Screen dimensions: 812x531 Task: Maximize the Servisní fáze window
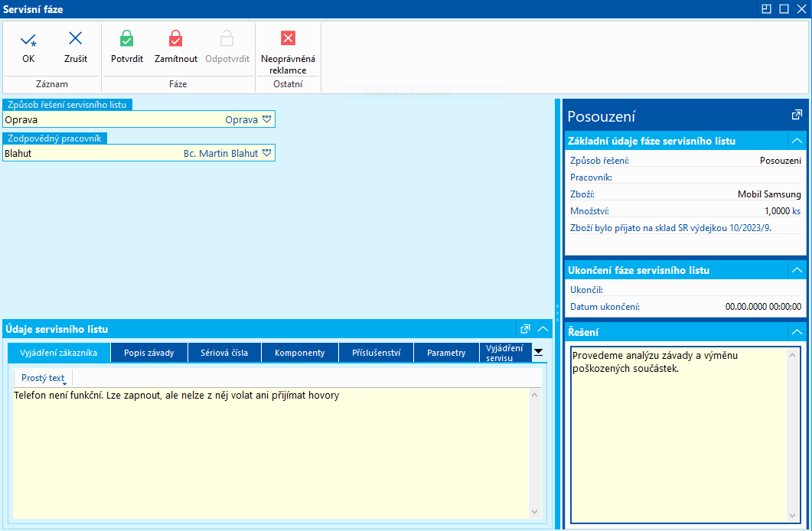(x=784, y=8)
